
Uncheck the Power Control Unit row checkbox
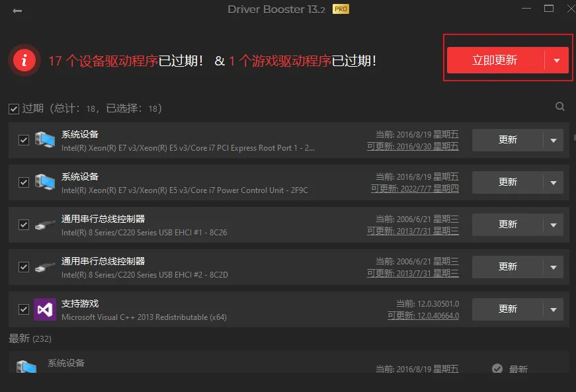[24, 182]
